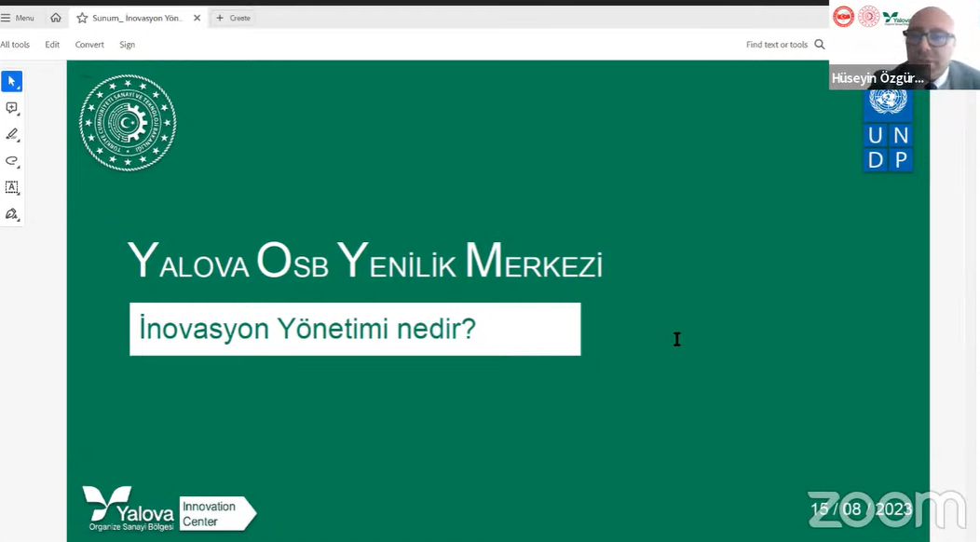Open All tools panel
The width and height of the screenshot is (980, 542).
click(15, 45)
